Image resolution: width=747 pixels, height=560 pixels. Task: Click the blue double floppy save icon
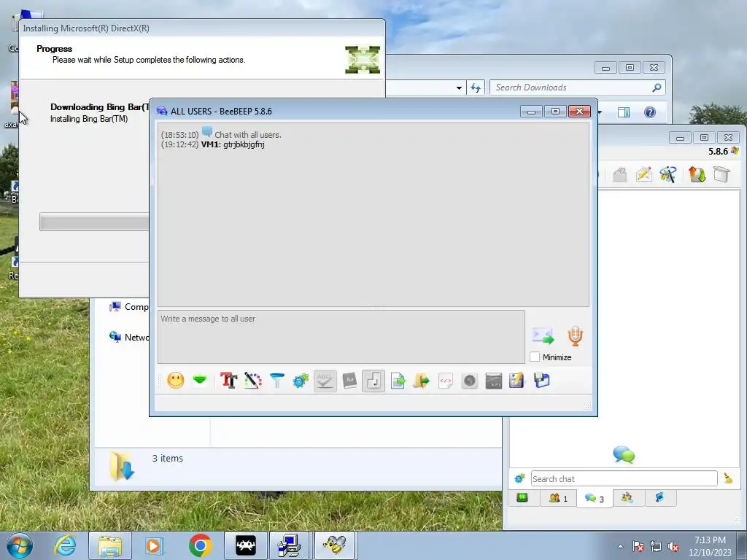542,381
